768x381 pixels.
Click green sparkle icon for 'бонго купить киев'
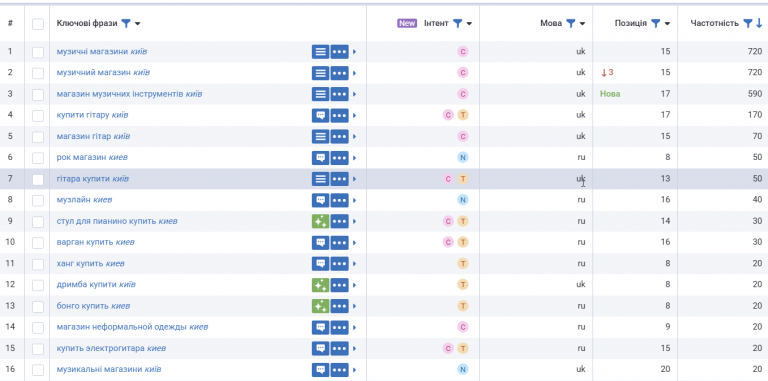click(320, 306)
